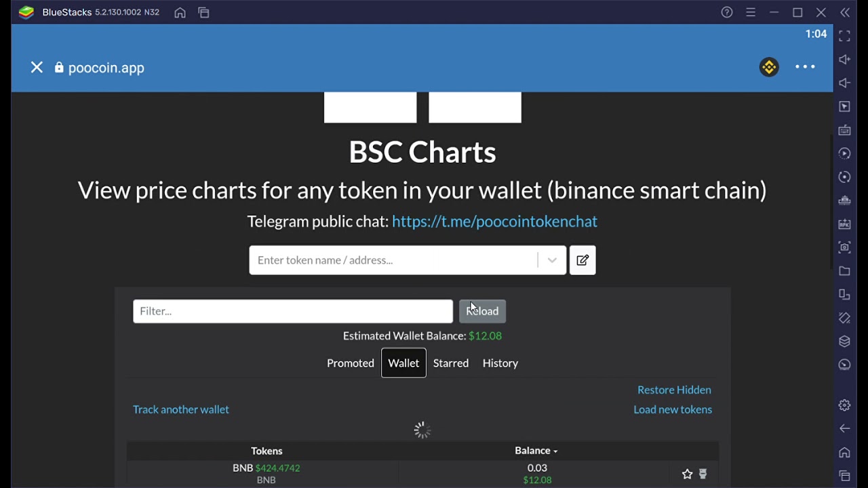The height and width of the screenshot is (488, 868).
Task: Select the Wallet tab
Action: (403, 363)
